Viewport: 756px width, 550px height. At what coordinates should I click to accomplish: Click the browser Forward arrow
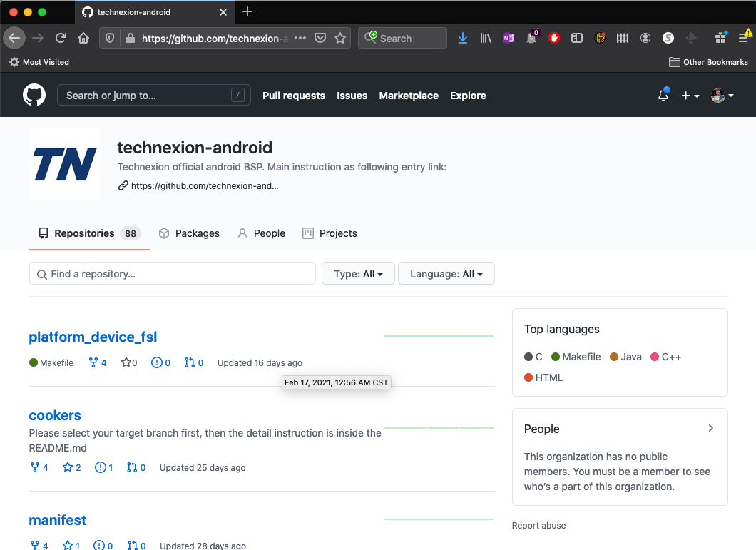(x=38, y=38)
